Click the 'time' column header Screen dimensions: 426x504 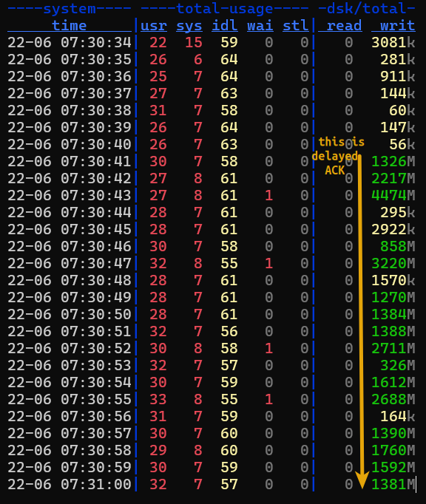[70, 26]
